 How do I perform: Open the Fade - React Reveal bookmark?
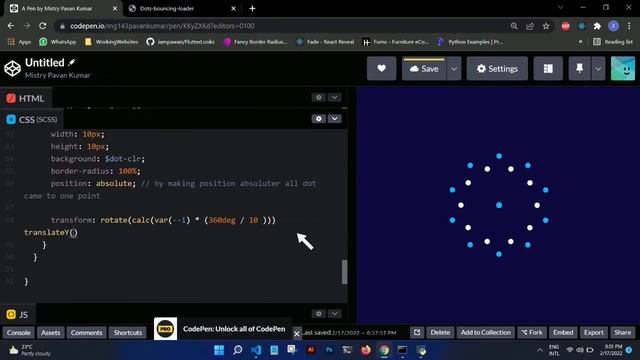pos(325,42)
